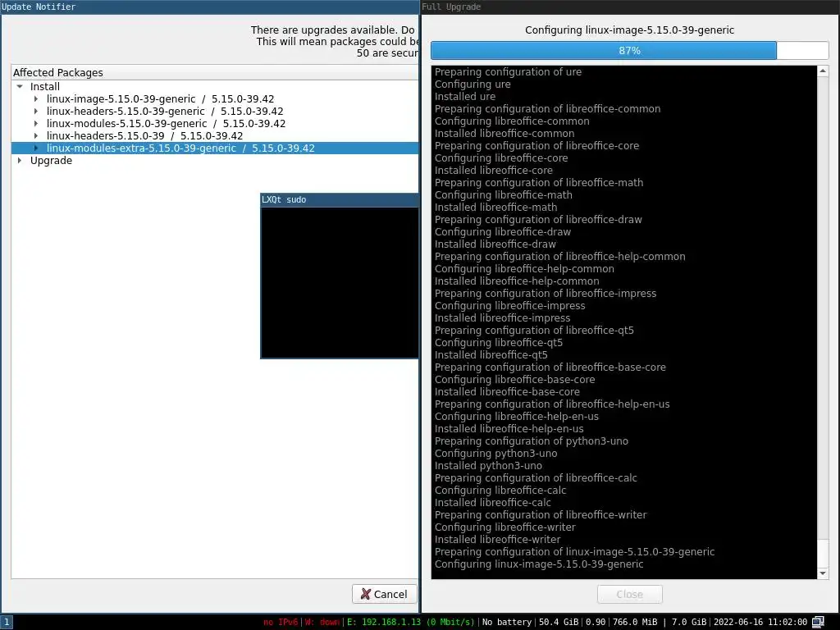Click 'W: down' wireless status entry
Screen dimensions: 840x630
322,623
